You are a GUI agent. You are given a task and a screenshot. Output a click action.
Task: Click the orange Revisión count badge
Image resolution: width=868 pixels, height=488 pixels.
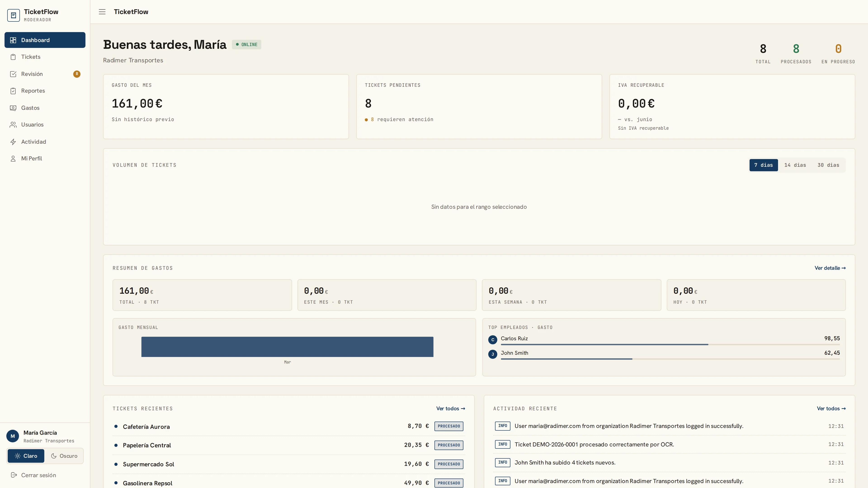[x=77, y=74]
